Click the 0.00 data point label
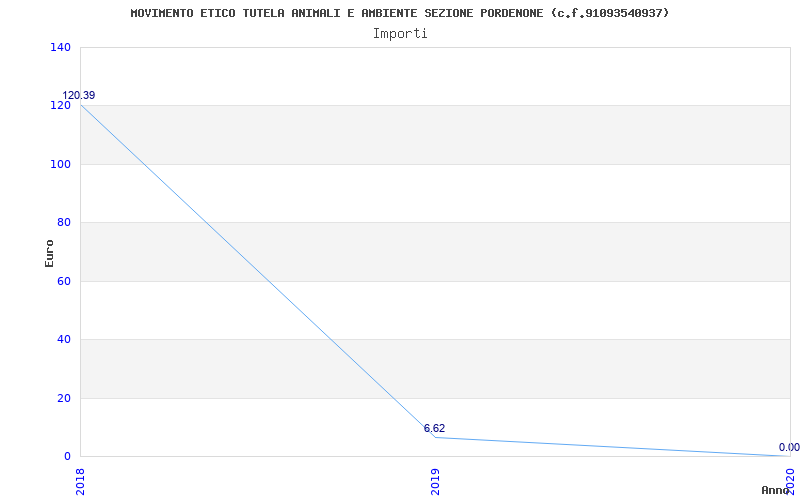Screen dimensions: 800x500 [789, 447]
